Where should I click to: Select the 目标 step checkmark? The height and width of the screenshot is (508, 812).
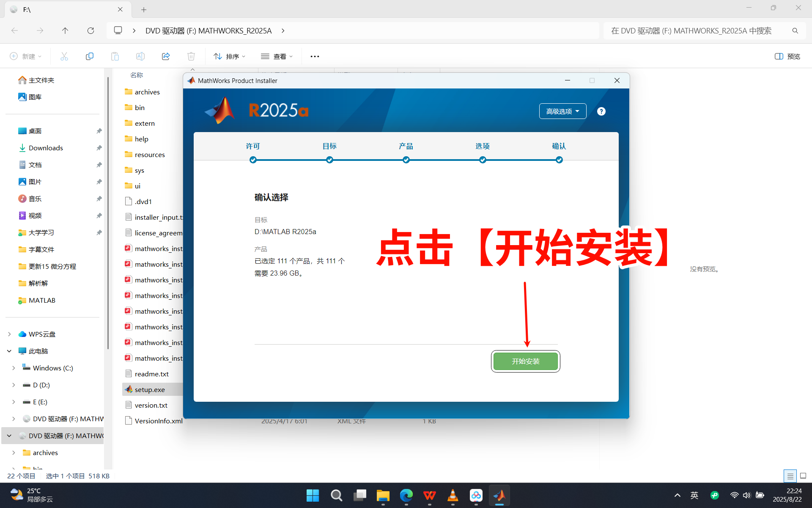pos(329,160)
